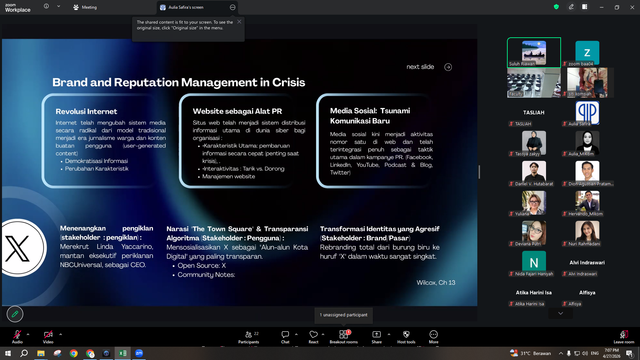
Task: Click the gallery panel divider handle
Action: tap(479, 172)
